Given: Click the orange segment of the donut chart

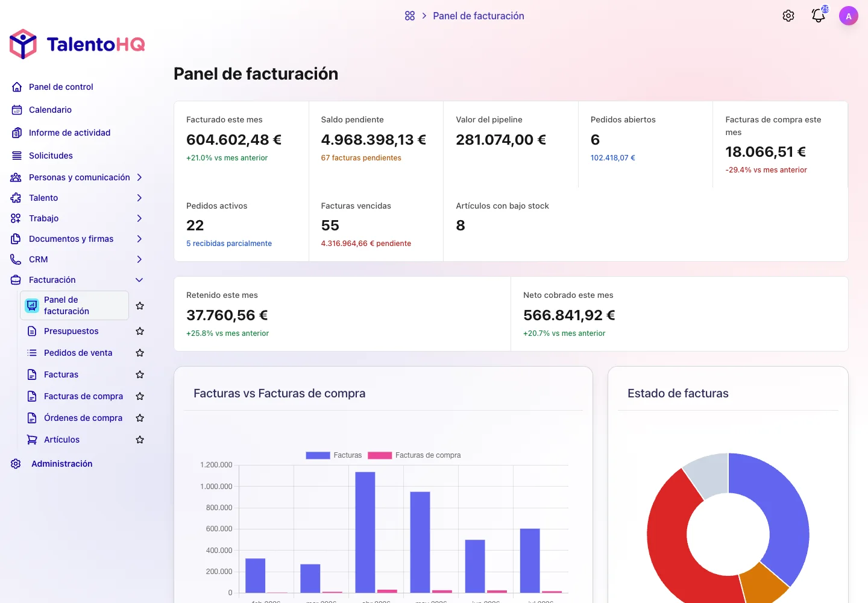Looking at the screenshot, I should 763,585.
